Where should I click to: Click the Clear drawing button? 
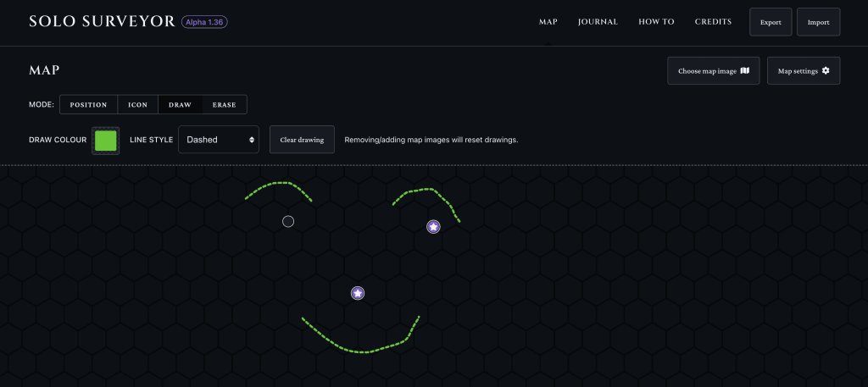pyautogui.click(x=302, y=140)
